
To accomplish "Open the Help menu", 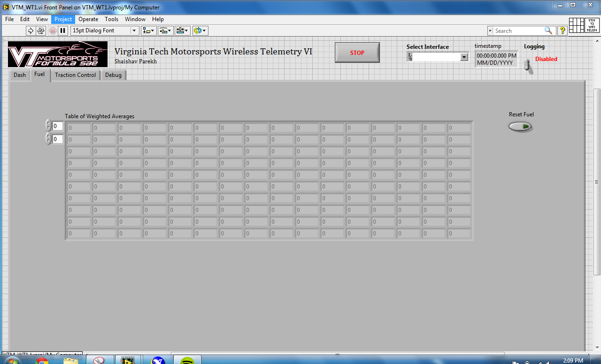I will (x=158, y=19).
